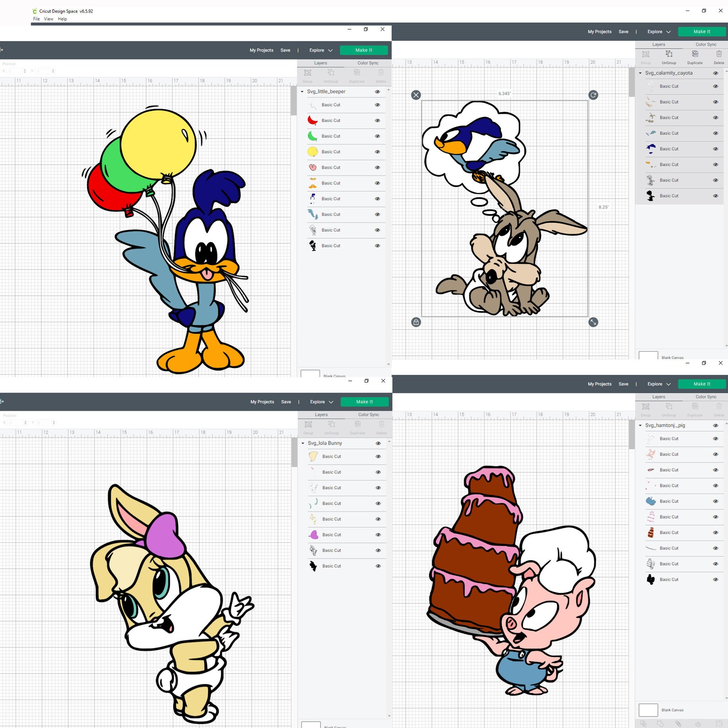Click the yellow balloon layer color thumbnail
Viewport: 728px width, 728px height.
coord(313,152)
